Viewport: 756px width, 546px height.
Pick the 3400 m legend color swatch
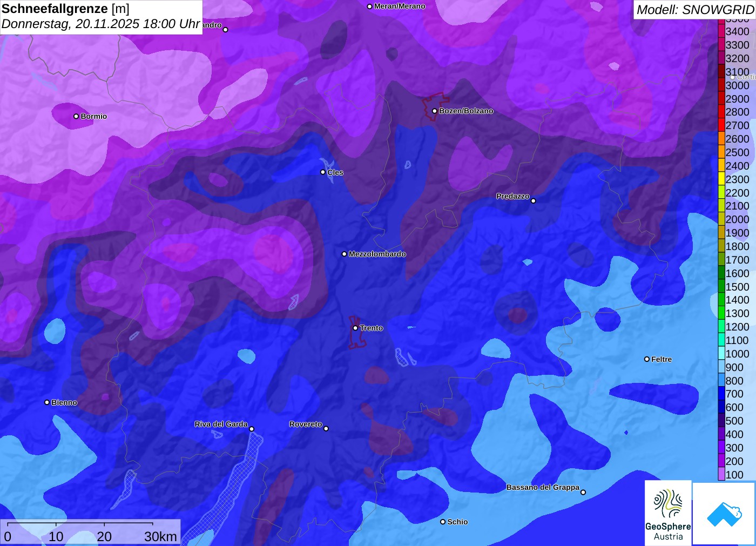(721, 31)
